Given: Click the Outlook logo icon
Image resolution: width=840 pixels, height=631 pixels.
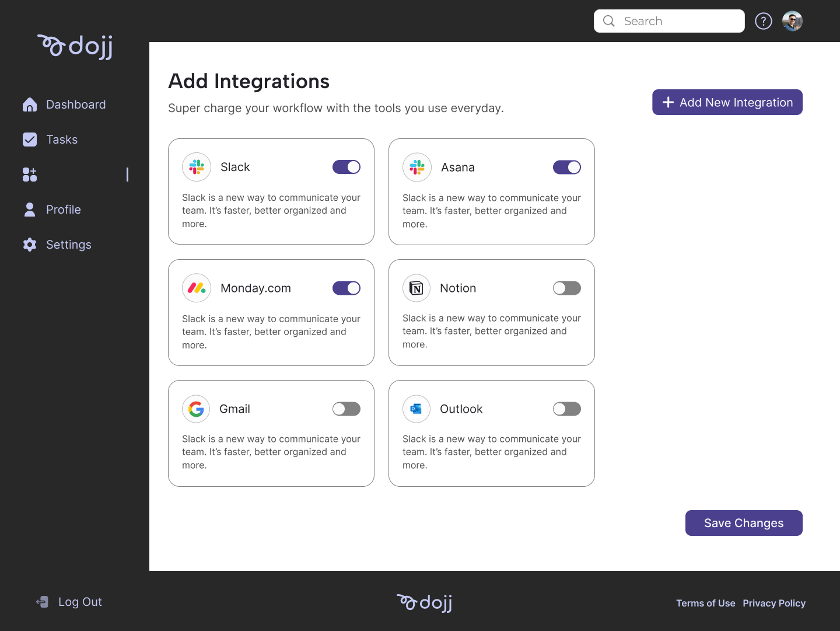Looking at the screenshot, I should tap(416, 409).
